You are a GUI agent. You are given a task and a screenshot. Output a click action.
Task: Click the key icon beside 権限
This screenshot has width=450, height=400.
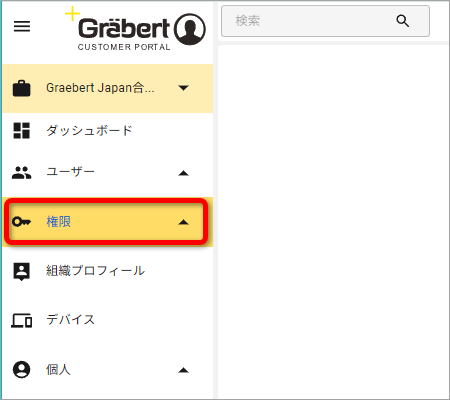21,222
